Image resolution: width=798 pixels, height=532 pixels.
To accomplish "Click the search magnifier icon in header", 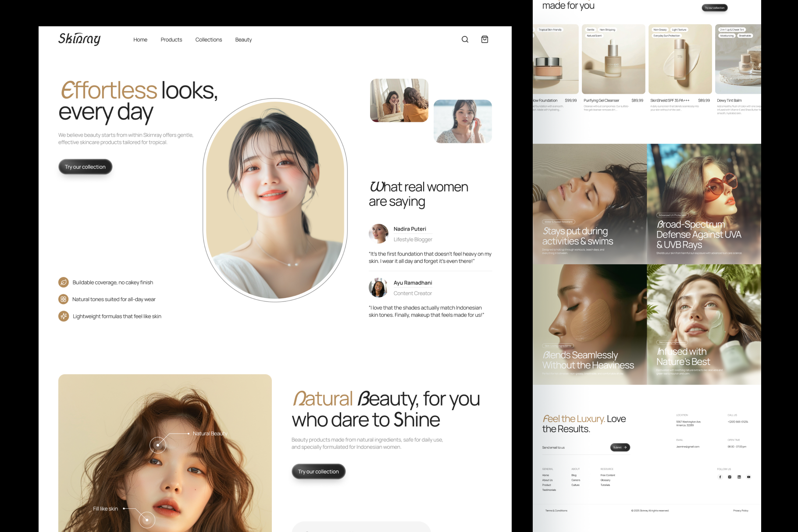I will (x=465, y=39).
